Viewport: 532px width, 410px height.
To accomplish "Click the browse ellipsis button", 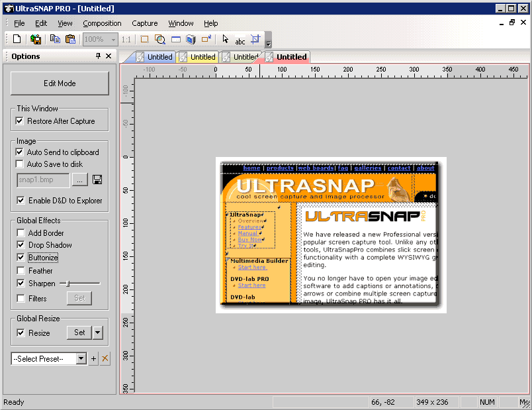I will [79, 179].
